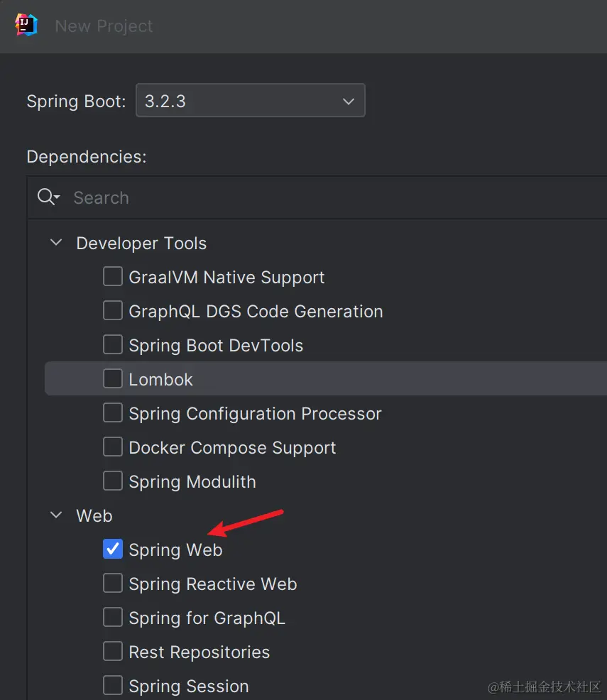Tick the Rest Repositories checkbox
607x700 pixels.
pos(112,651)
